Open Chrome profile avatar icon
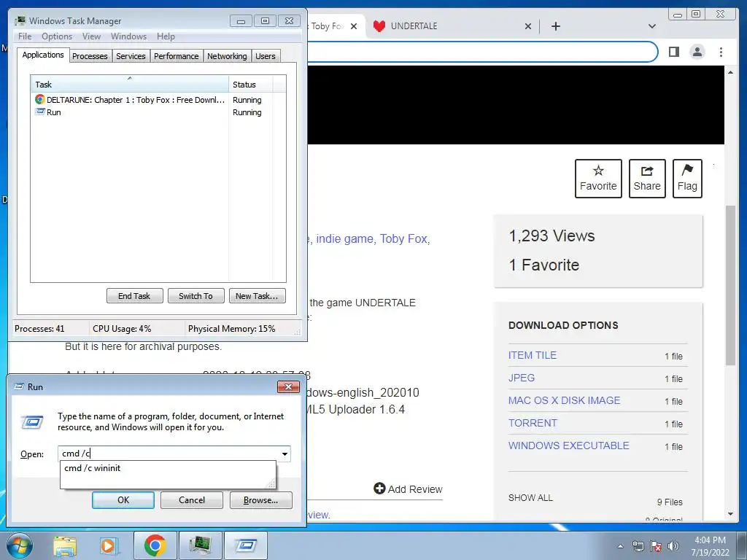The image size is (747, 560). point(697,52)
